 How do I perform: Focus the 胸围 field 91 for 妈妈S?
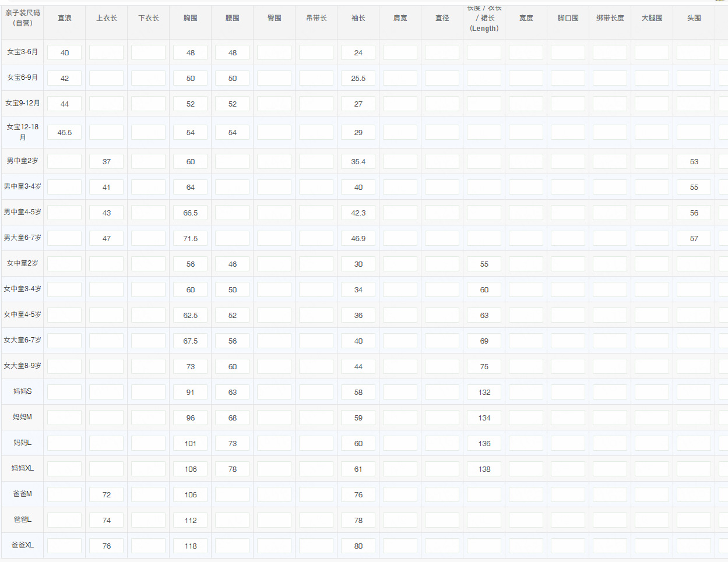point(191,392)
